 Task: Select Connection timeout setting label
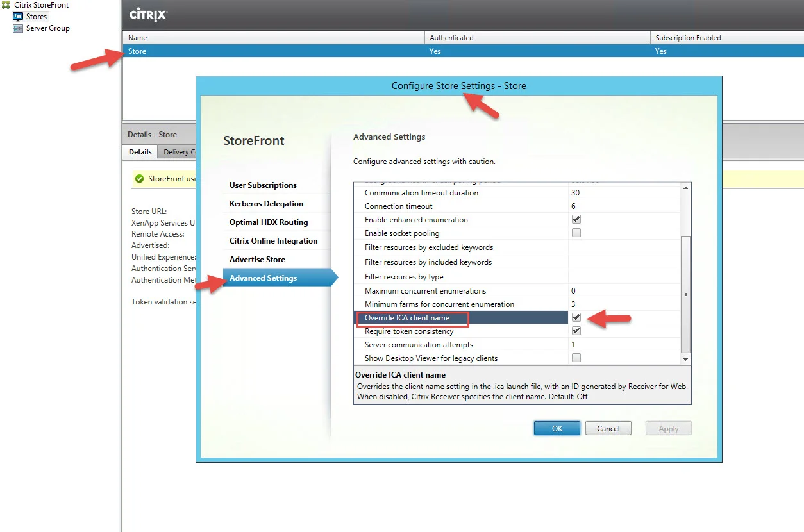(x=399, y=206)
